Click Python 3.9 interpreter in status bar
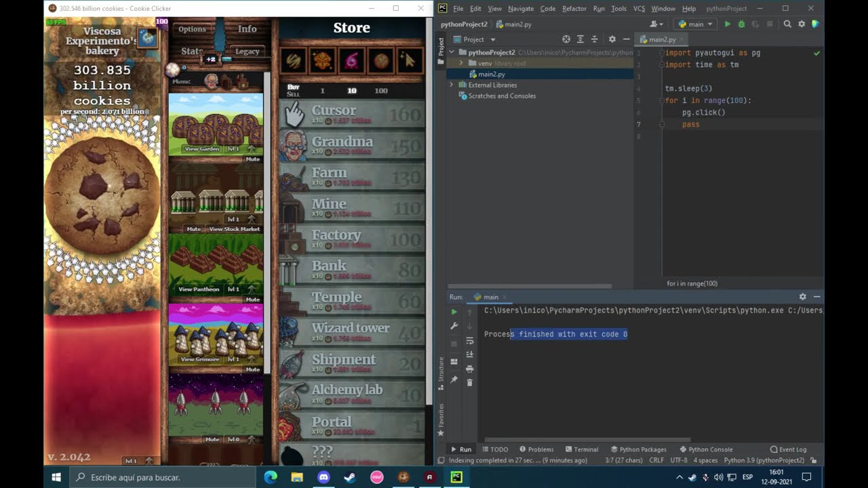The width and height of the screenshot is (868, 488). click(x=764, y=460)
